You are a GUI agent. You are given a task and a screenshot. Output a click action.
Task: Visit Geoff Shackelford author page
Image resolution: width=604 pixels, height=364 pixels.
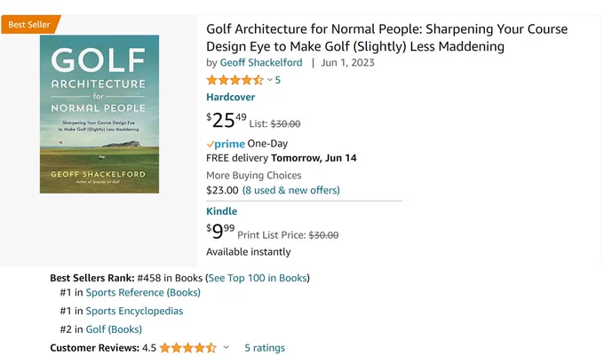click(261, 62)
